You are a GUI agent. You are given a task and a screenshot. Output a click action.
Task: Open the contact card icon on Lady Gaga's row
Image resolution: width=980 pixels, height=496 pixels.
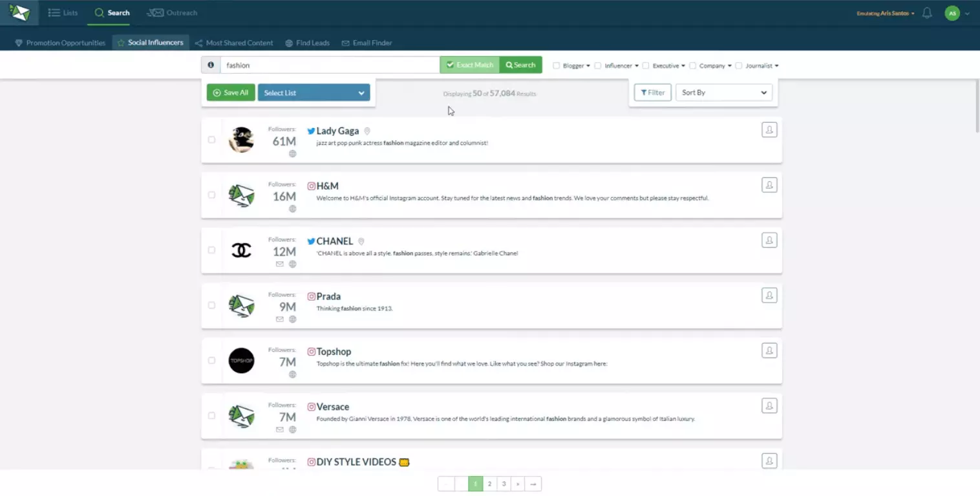(769, 130)
